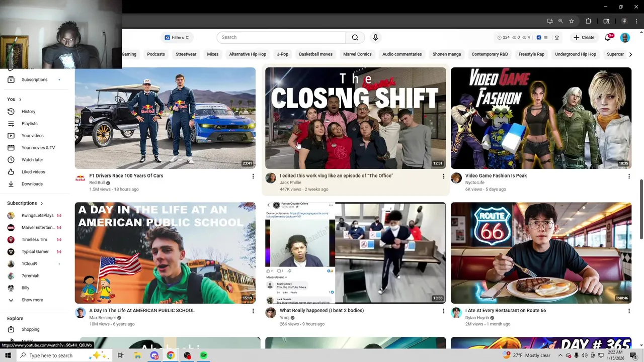Viewport: 644px width, 362px height.
Task: Select the Contemporary R&B chip
Action: (x=490, y=54)
